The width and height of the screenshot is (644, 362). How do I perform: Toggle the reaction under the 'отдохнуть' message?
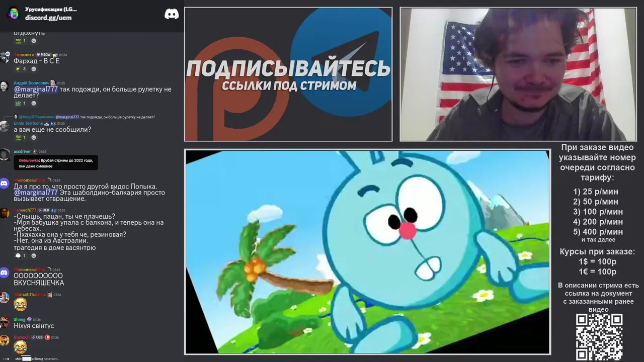coord(21,41)
